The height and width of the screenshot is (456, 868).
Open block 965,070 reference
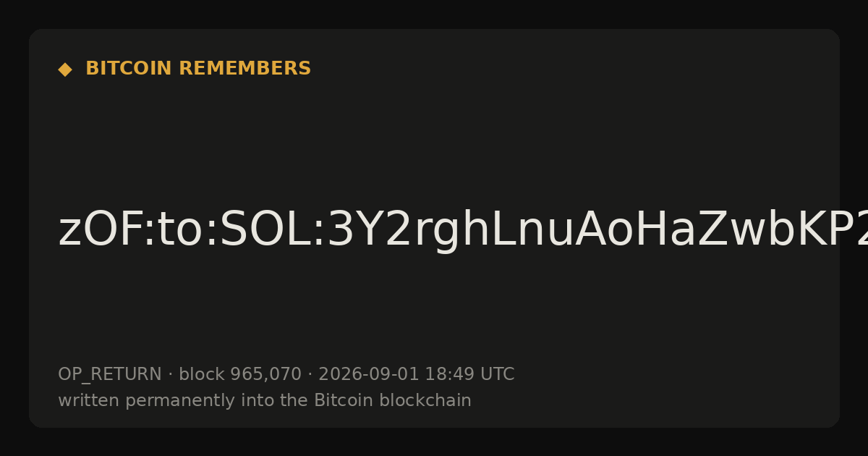[240, 374]
